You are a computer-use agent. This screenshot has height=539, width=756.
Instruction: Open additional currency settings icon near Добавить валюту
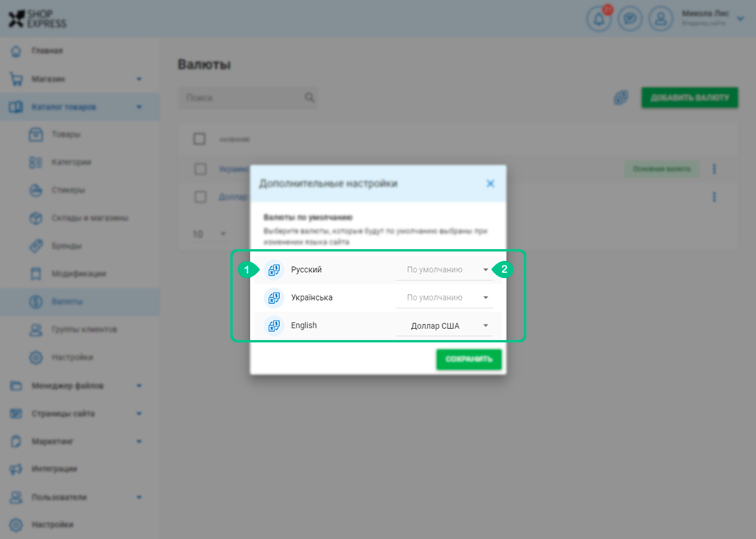[620, 97]
